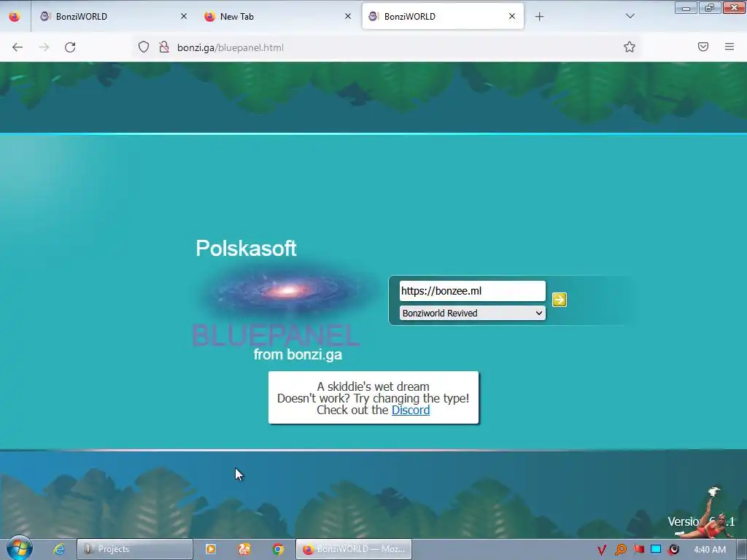This screenshot has width=747, height=560.
Task: Click the yellow arrow go button
Action: pyautogui.click(x=560, y=300)
